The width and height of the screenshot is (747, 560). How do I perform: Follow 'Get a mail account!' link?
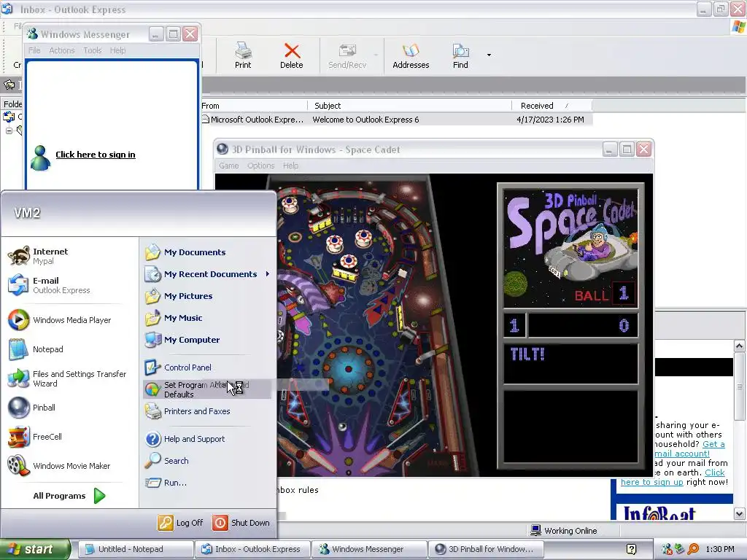pyautogui.click(x=690, y=448)
